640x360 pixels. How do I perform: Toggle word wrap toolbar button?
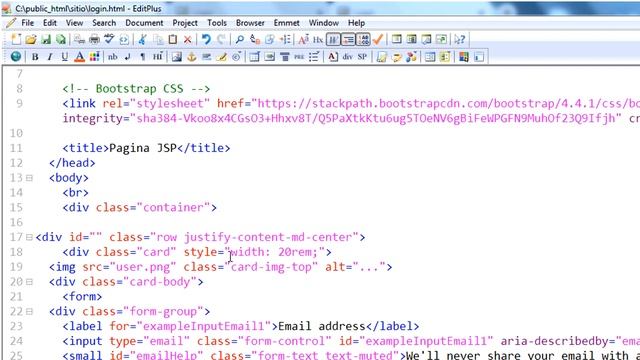[x=333, y=40]
